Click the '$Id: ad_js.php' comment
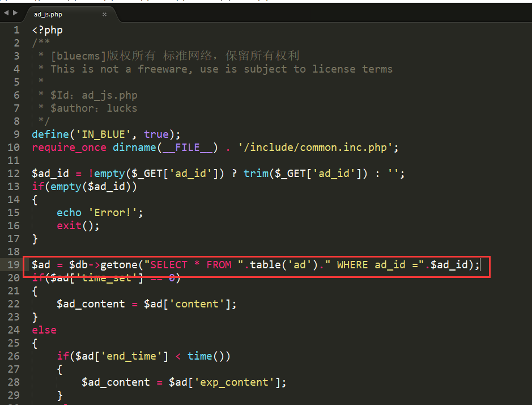532x405 pixels. (x=94, y=95)
